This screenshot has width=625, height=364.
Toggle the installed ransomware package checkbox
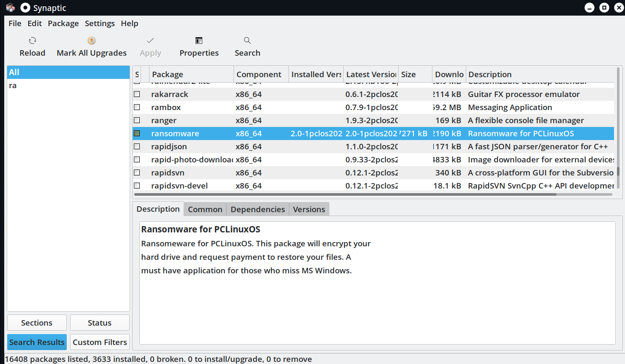click(137, 133)
